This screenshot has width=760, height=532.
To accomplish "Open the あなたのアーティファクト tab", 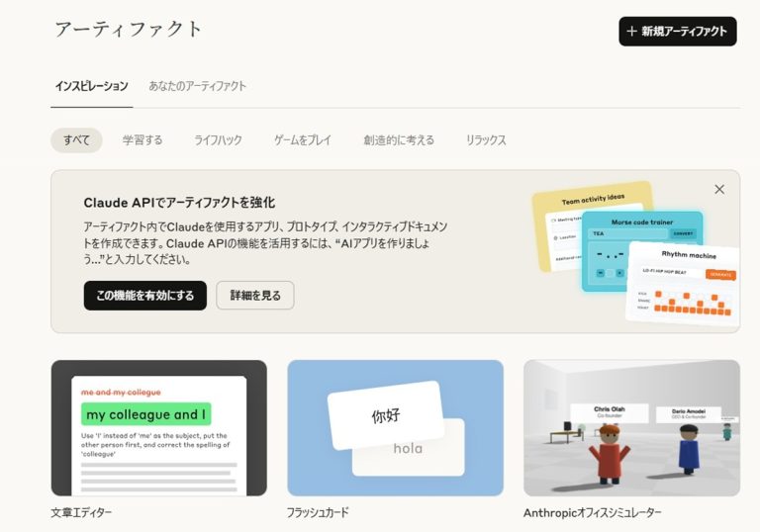I will tap(197, 86).
